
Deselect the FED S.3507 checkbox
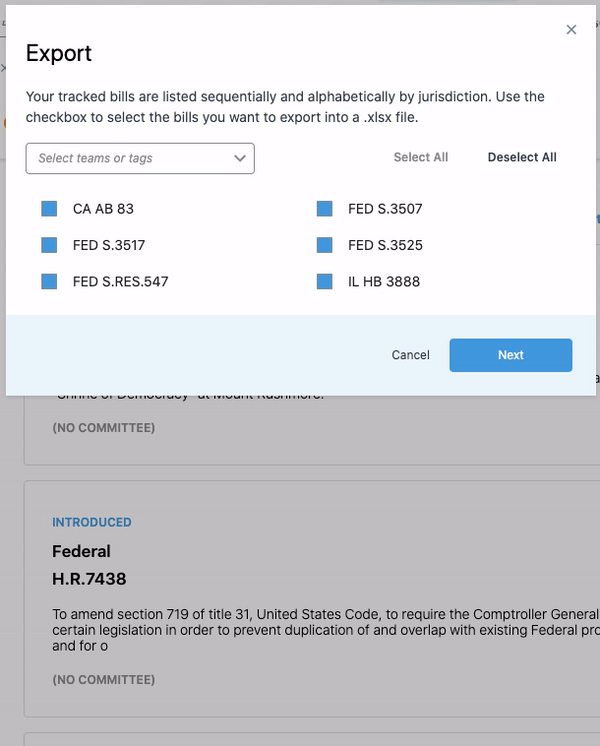click(x=324, y=209)
